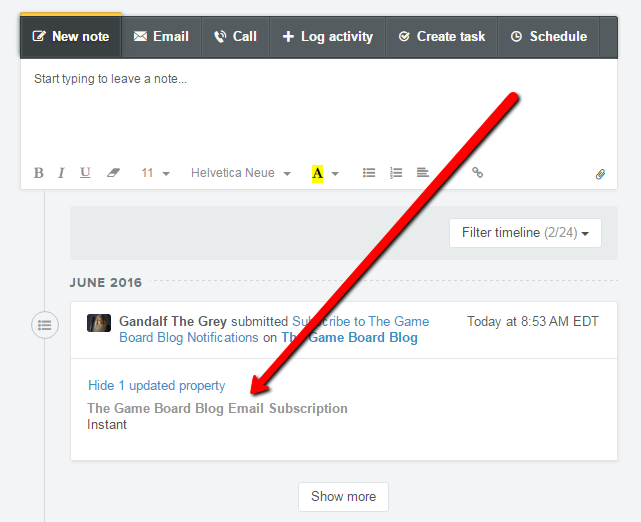Toggle bold formatting in note editor
This screenshot has width=641, height=522.
(39, 173)
